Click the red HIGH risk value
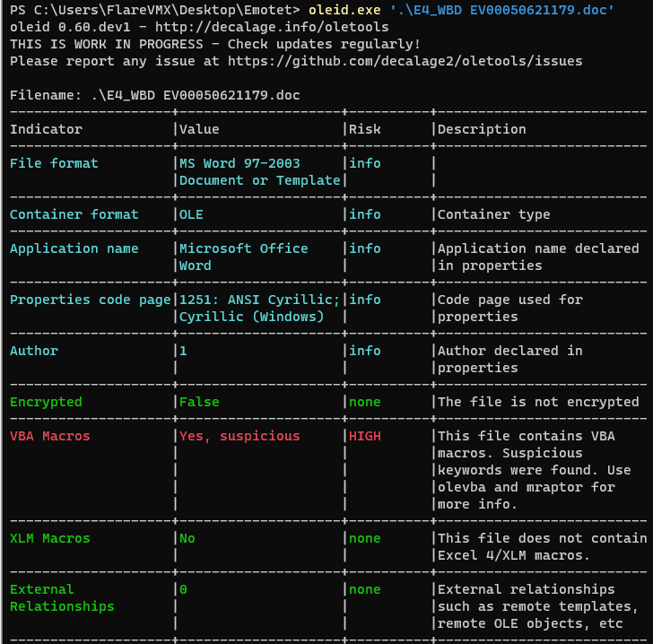The height and width of the screenshot is (644, 653). 365,436
